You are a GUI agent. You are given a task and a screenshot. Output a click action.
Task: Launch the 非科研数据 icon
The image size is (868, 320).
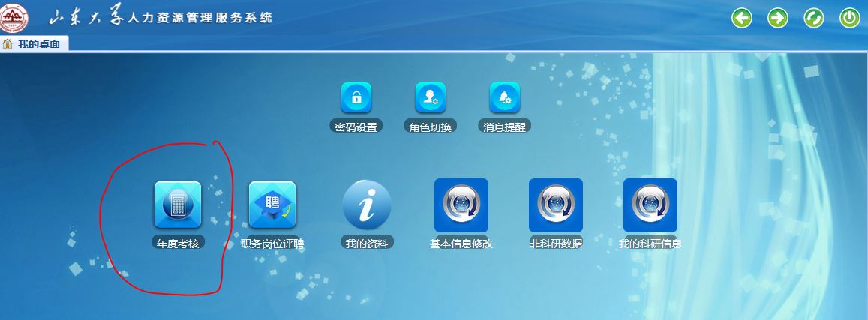point(556,205)
